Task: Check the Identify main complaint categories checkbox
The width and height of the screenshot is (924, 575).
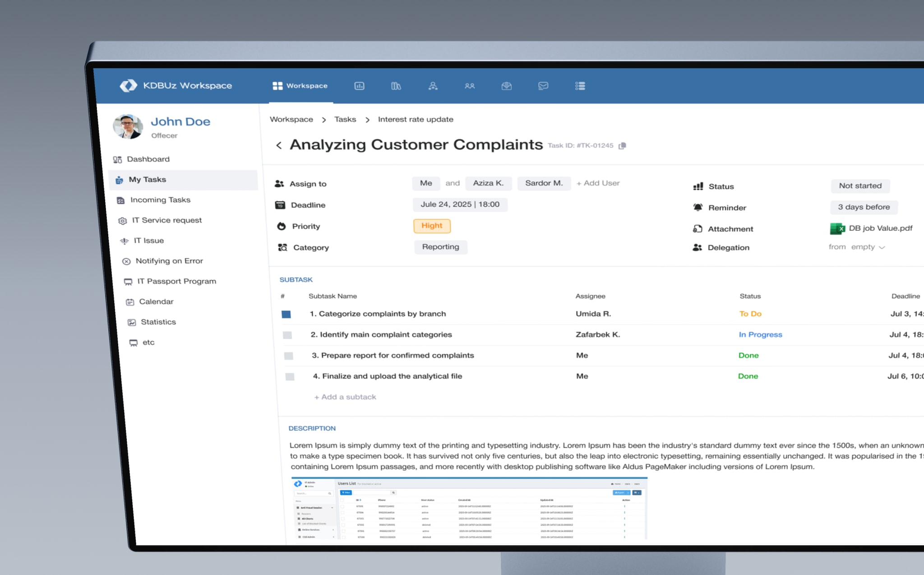Action: [x=287, y=335]
